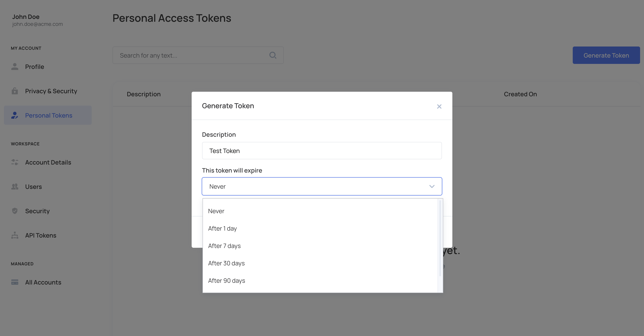The height and width of the screenshot is (336, 644).
Task: Click the All Accounts card icon
Action: click(15, 282)
